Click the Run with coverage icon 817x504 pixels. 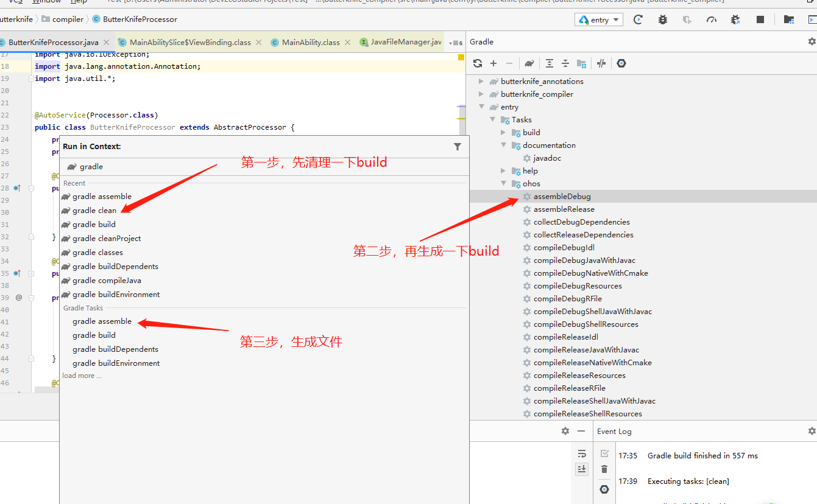[x=687, y=19]
